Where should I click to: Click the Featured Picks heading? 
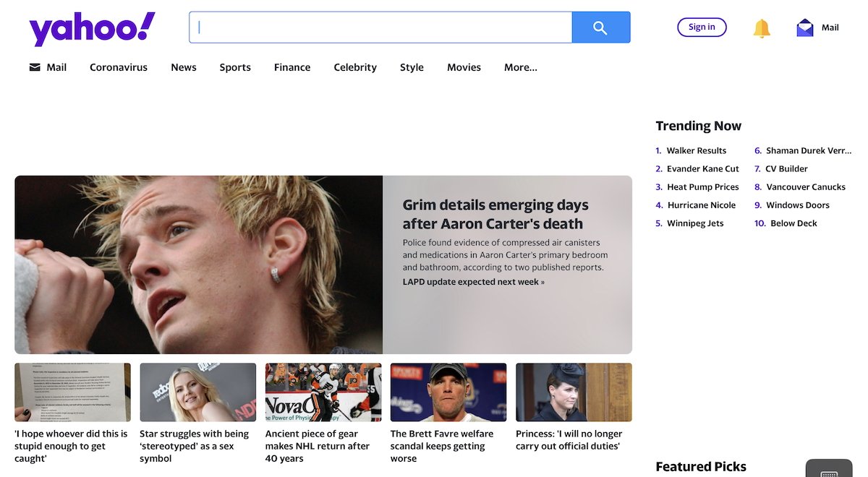[700, 467]
